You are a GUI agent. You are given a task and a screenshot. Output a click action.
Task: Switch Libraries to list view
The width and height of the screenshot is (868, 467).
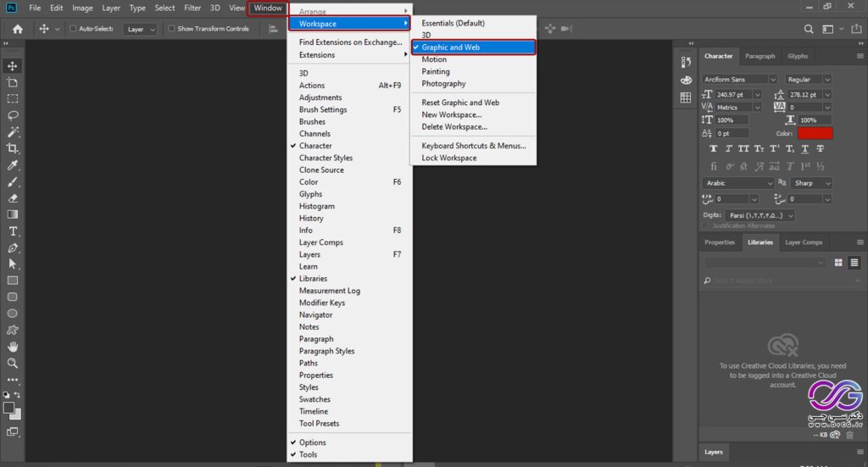(x=854, y=262)
